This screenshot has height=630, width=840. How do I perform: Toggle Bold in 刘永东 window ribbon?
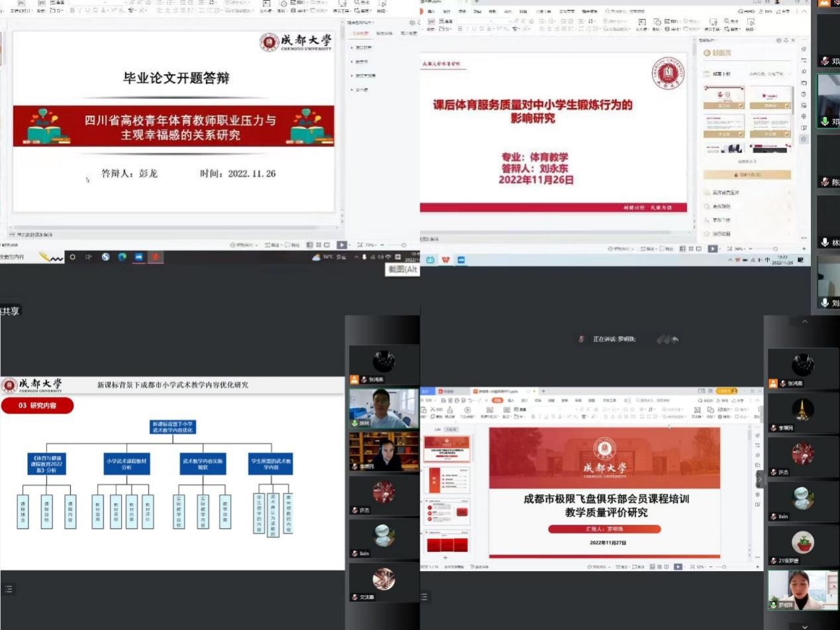[461, 28]
